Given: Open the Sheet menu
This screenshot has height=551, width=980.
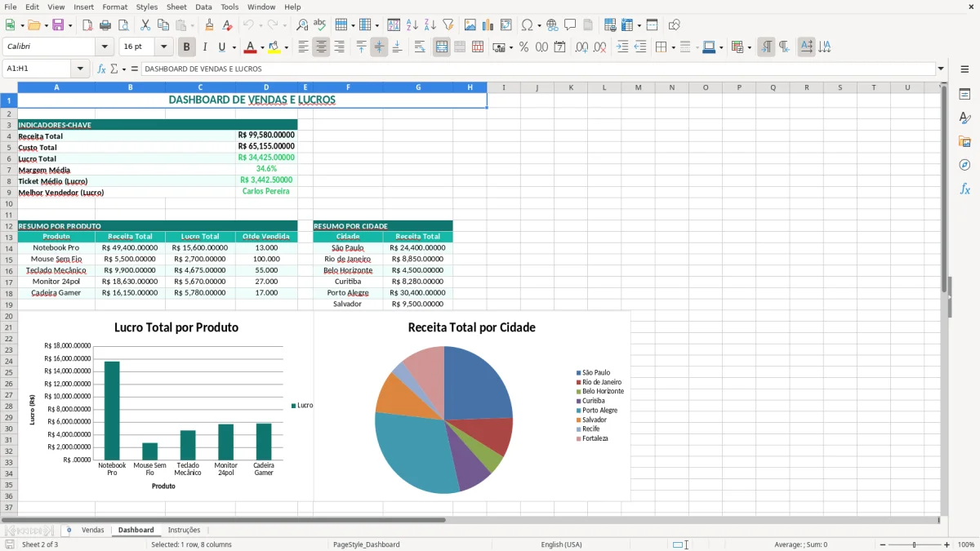Looking at the screenshot, I should point(176,7).
